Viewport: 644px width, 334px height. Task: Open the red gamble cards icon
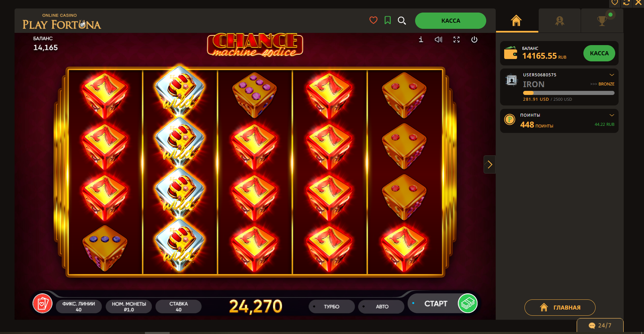point(42,303)
